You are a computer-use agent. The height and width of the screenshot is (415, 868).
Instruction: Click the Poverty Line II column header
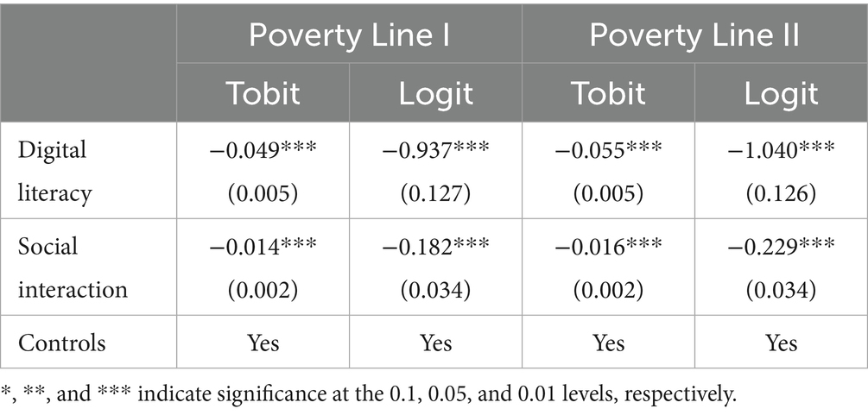point(694,36)
